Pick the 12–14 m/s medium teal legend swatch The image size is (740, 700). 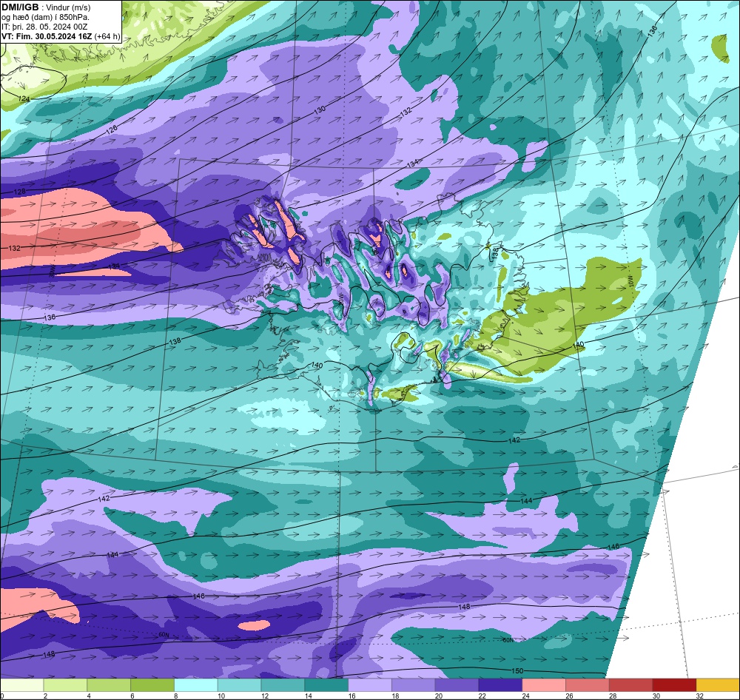click(283, 685)
